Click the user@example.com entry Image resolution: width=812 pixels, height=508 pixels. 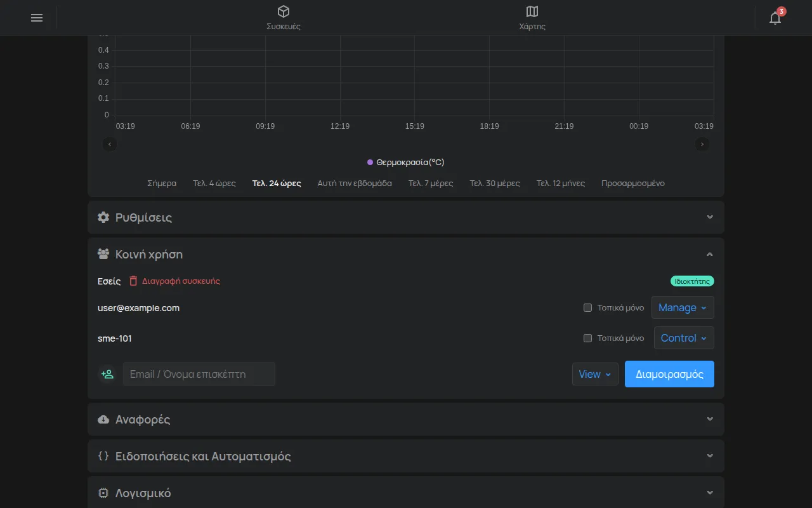point(138,308)
